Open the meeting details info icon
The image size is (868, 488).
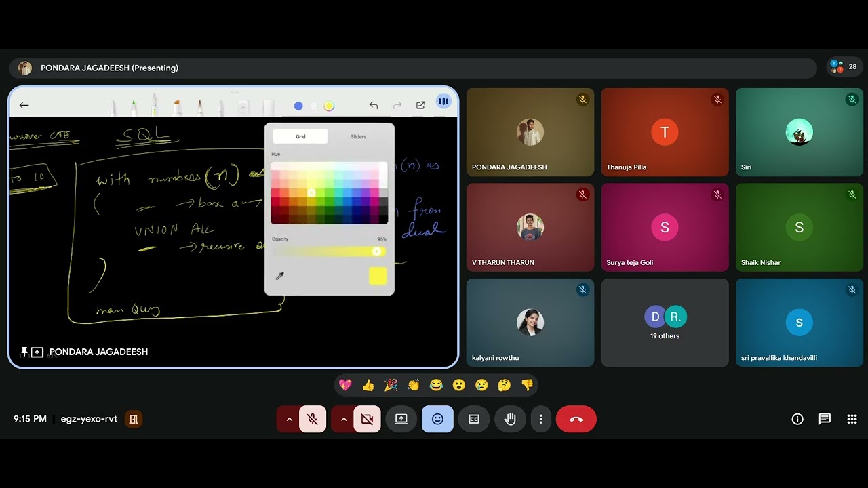797,419
